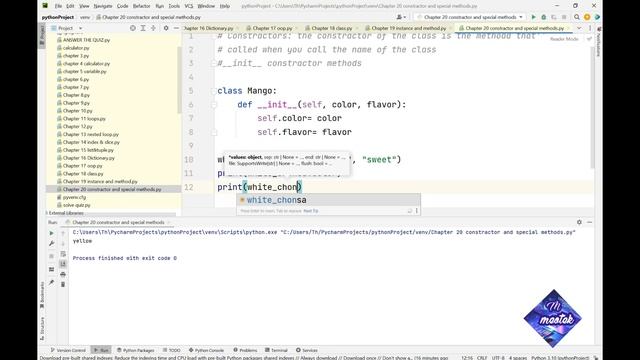Select pyvenv.cfg in project tree
640x360 pixels.
(74, 197)
